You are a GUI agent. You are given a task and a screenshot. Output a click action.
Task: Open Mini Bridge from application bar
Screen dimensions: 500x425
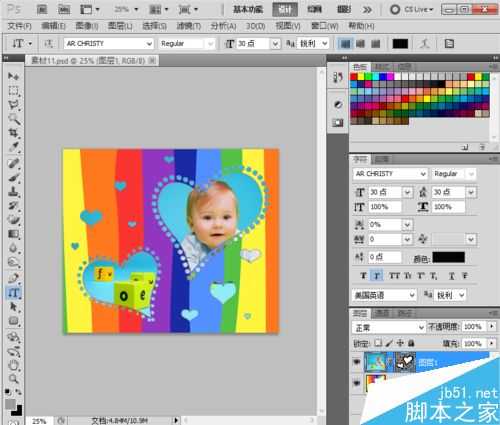tap(64, 9)
